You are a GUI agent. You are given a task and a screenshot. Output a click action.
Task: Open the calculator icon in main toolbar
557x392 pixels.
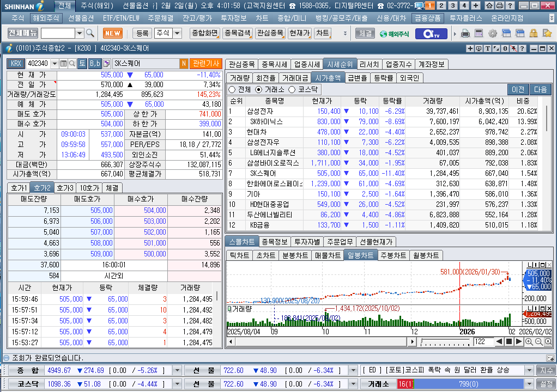click(479, 33)
